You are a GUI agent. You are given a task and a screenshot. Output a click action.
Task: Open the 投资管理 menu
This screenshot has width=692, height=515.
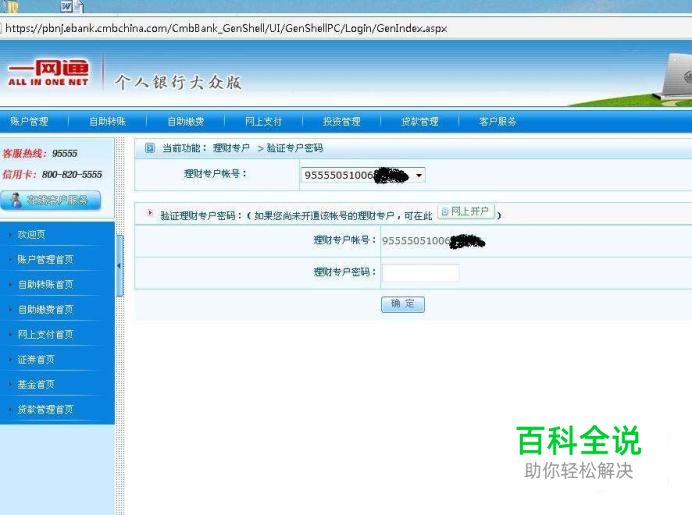342,121
